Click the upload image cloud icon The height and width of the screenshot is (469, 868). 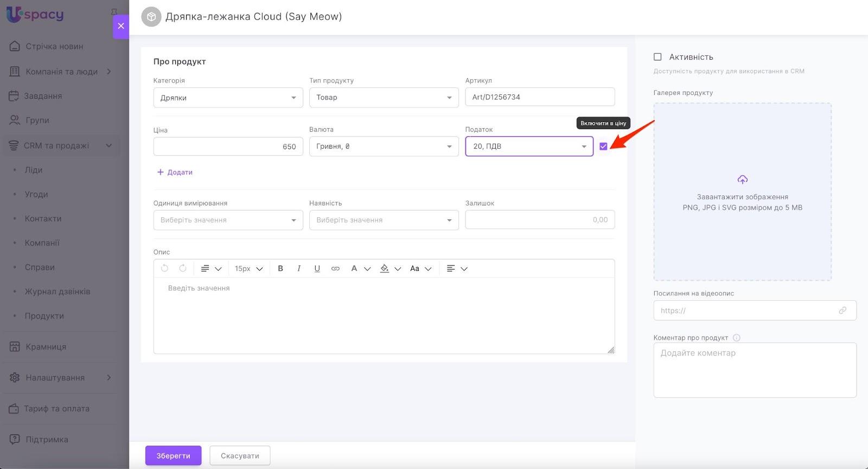point(742,180)
